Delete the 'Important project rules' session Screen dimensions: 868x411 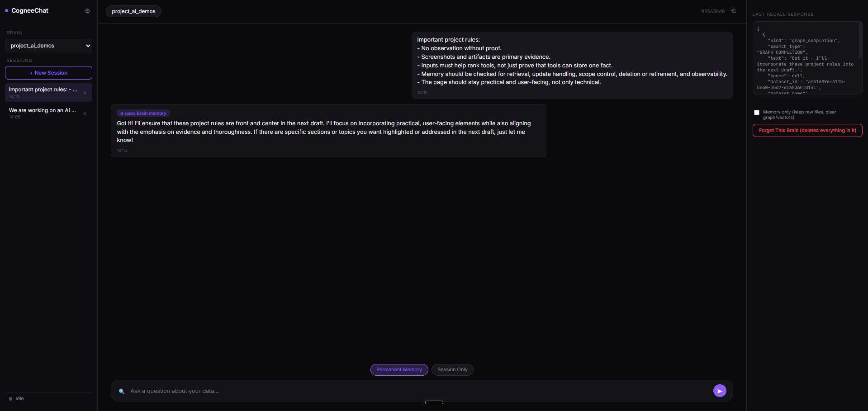(x=85, y=93)
